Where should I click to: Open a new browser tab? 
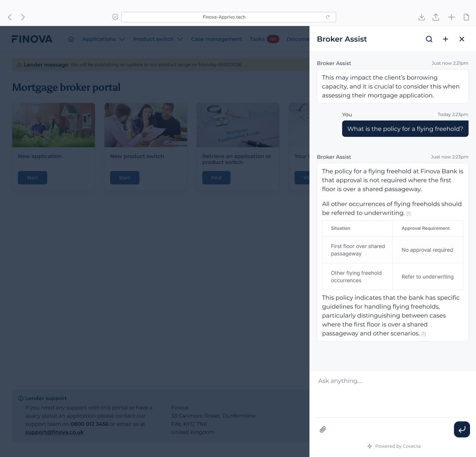[x=451, y=17]
